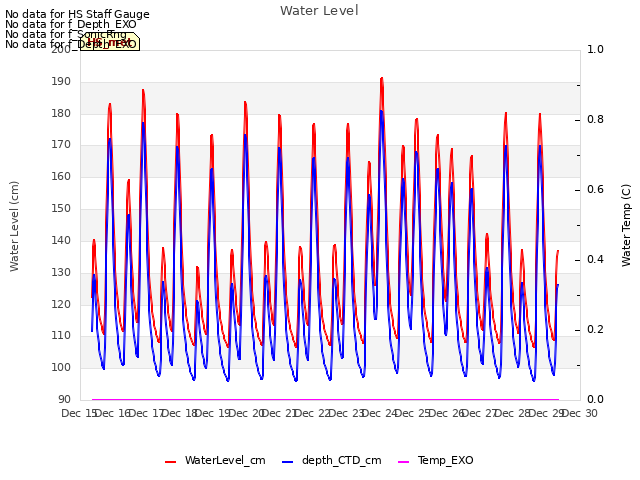Click the 1.0 right-axis tick label
This screenshot has height=480, width=640.
595,49
